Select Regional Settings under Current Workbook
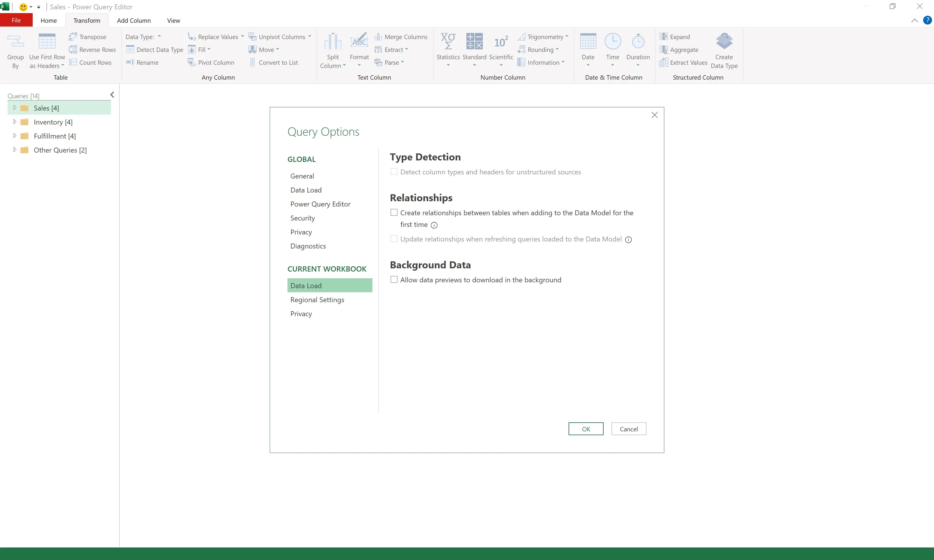The width and height of the screenshot is (934, 560). (317, 300)
